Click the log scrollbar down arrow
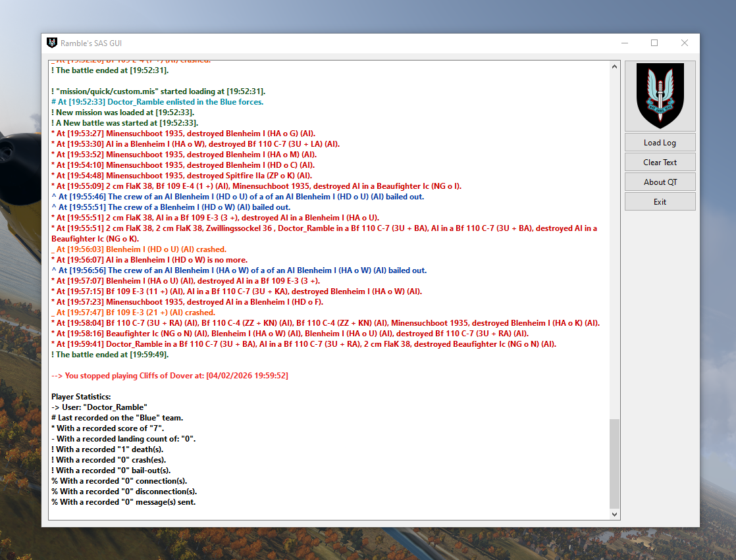 (615, 514)
